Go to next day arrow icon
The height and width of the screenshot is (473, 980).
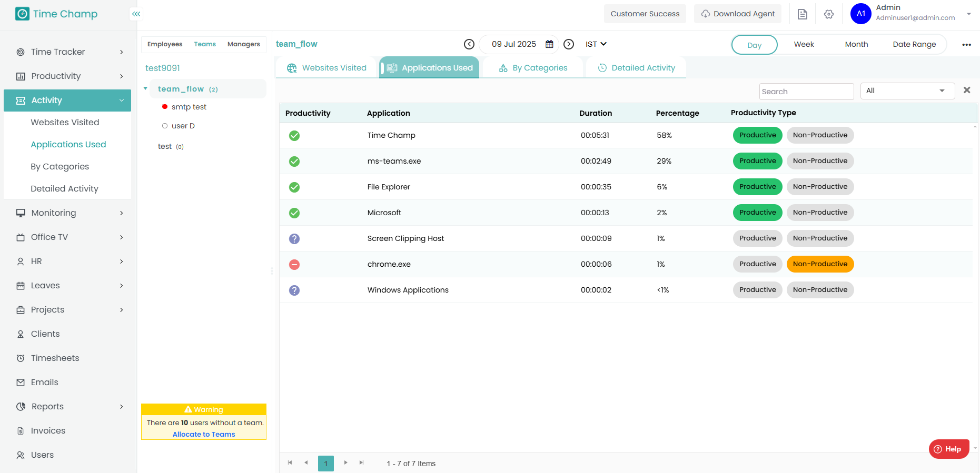tap(569, 44)
